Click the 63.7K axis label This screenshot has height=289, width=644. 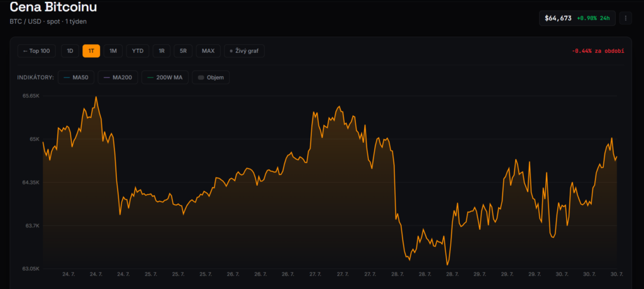coord(32,225)
